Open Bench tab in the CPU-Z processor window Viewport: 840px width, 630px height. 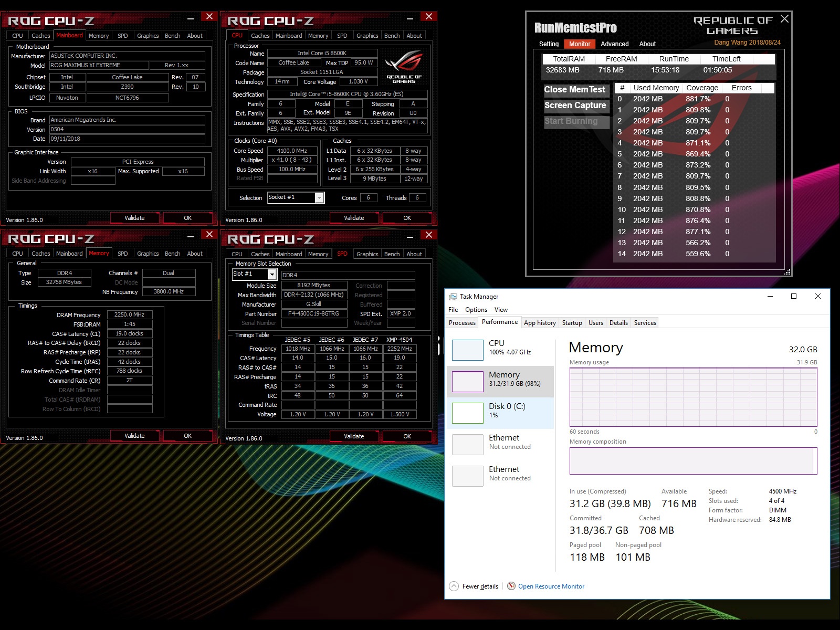[x=392, y=36]
